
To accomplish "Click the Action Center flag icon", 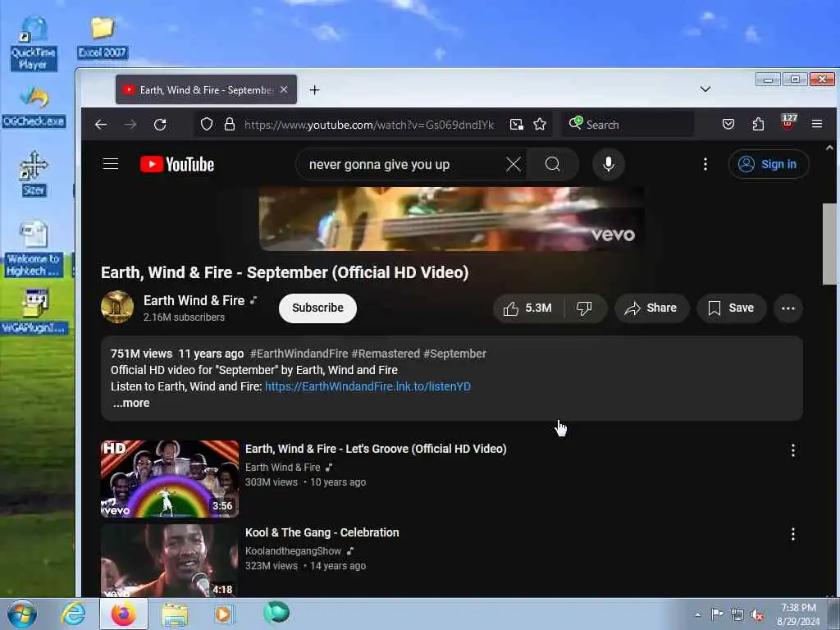I will (x=716, y=614).
